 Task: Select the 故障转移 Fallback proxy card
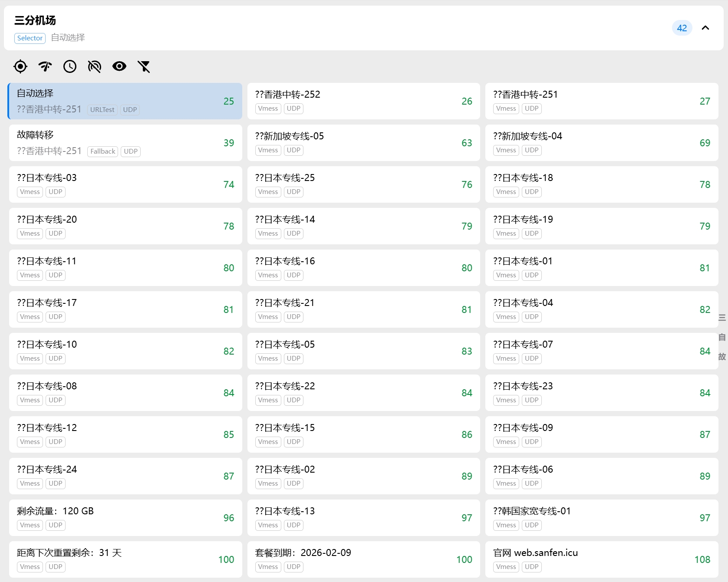pos(125,143)
